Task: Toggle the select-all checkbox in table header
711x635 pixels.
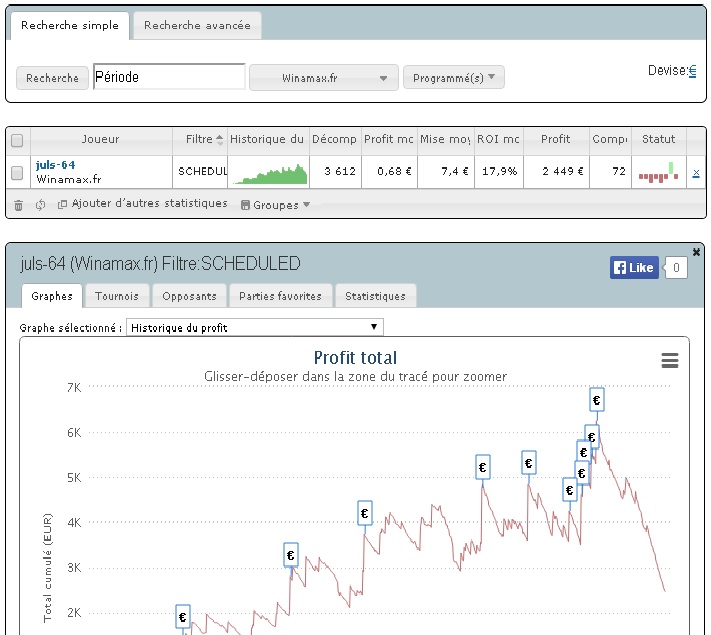Action: (x=17, y=140)
